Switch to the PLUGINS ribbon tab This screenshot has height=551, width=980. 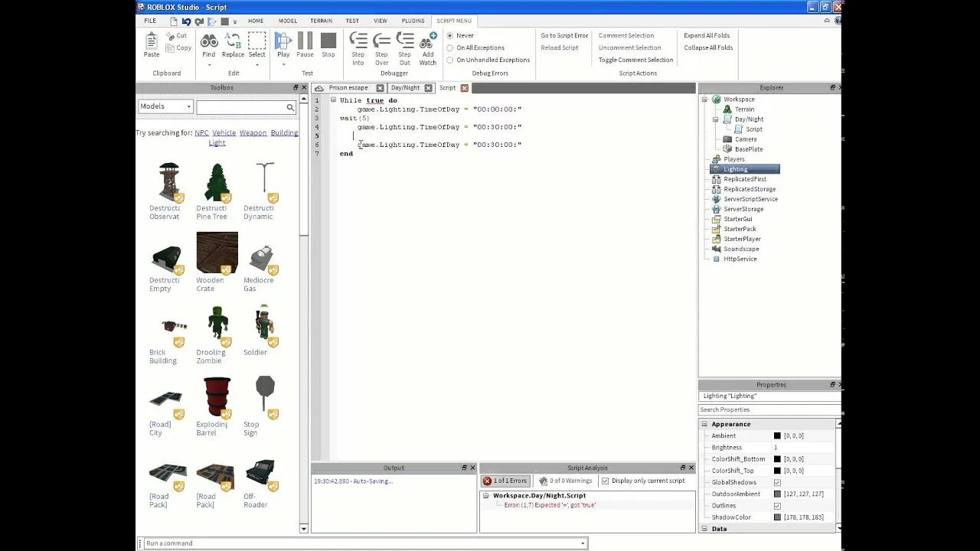click(413, 21)
